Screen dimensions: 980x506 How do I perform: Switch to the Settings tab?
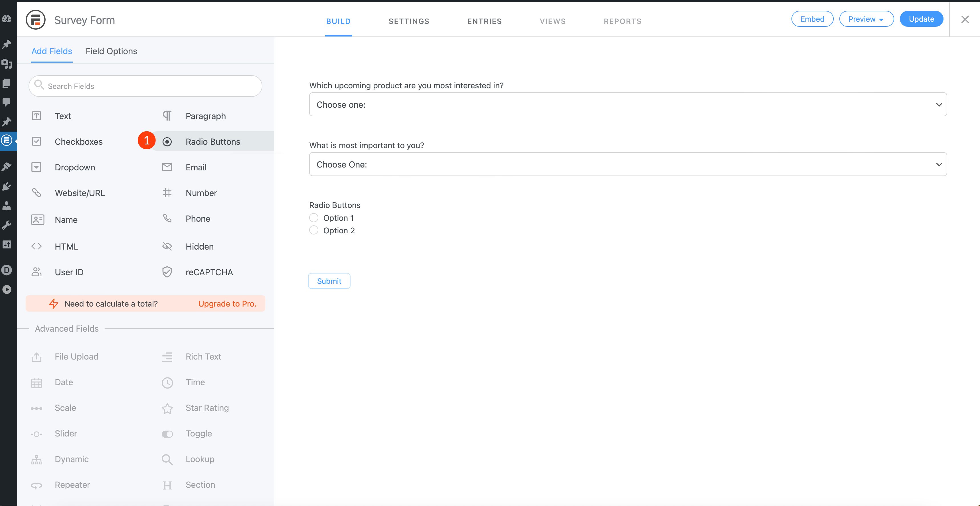point(409,21)
